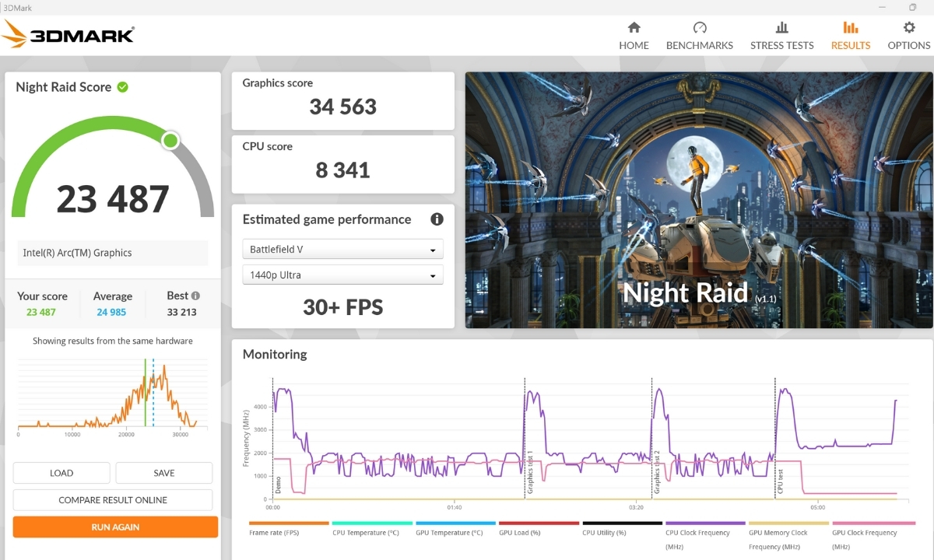Go to Home via the house icon
The width and height of the screenshot is (934, 560).
click(x=634, y=28)
